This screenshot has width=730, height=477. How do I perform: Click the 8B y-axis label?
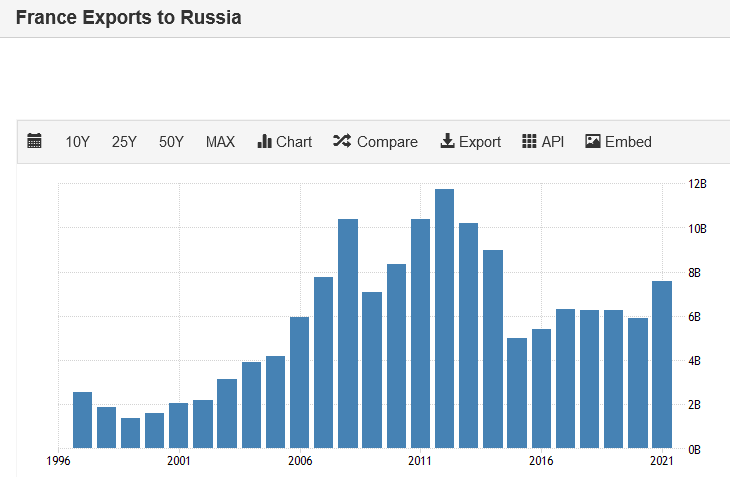pyautogui.click(x=694, y=273)
